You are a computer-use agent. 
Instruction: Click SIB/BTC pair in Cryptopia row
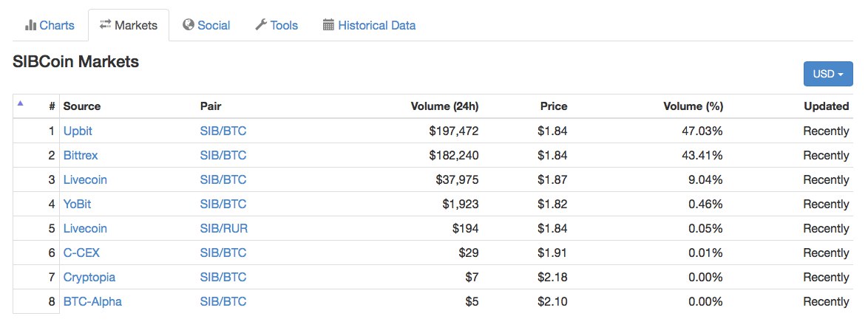[223, 277]
